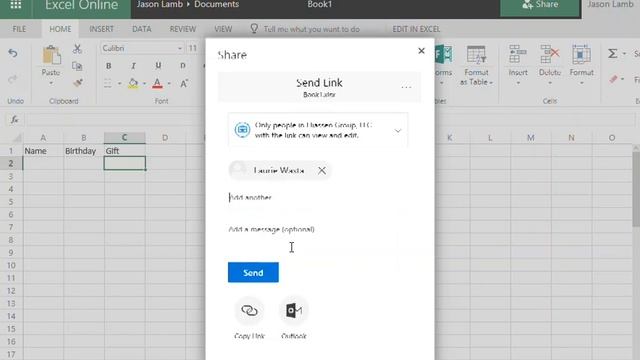Click the Paste clipboard icon
This screenshot has width=640, height=360.
point(51,55)
